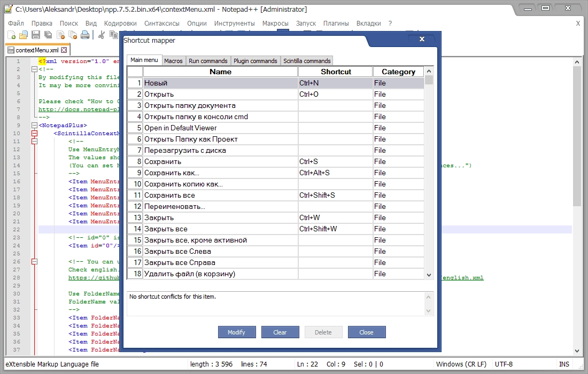
Task: Open the Кодировки menu
Action: [x=120, y=23]
